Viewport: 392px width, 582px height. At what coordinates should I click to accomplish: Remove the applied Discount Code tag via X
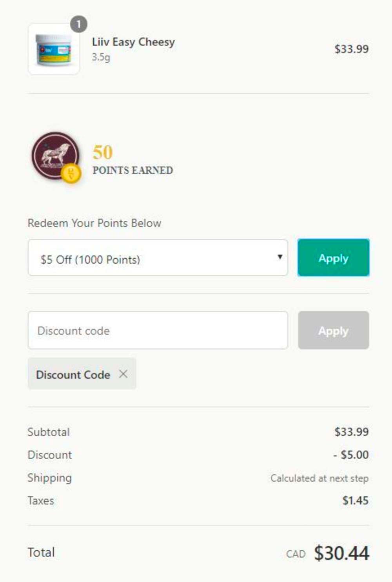click(x=123, y=374)
